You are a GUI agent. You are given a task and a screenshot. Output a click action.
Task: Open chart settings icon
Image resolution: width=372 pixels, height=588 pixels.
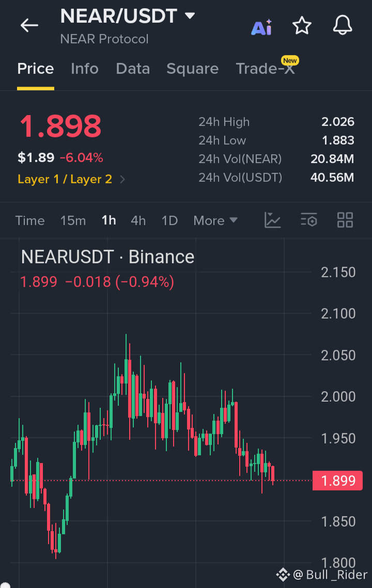click(309, 220)
